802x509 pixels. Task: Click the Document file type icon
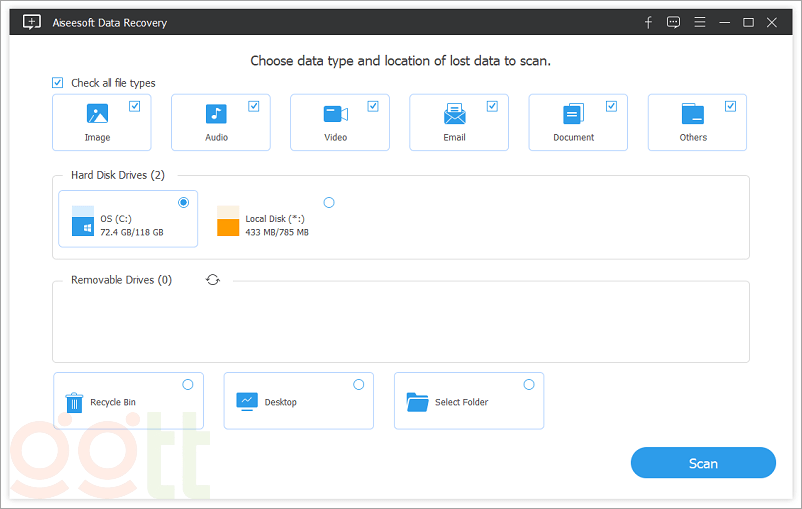[x=573, y=114]
